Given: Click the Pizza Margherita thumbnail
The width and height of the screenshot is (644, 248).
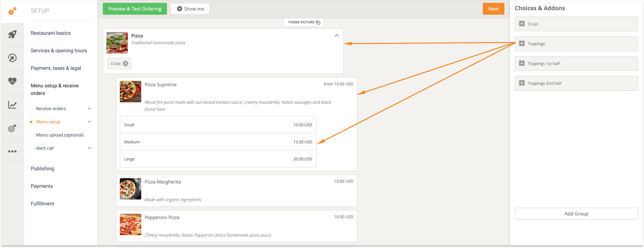Looking at the screenshot, I should point(130,189).
